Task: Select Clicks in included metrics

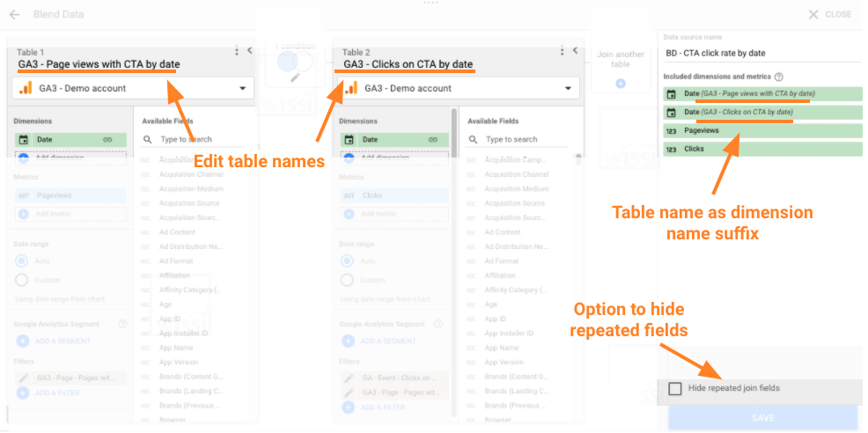Action: (x=763, y=149)
